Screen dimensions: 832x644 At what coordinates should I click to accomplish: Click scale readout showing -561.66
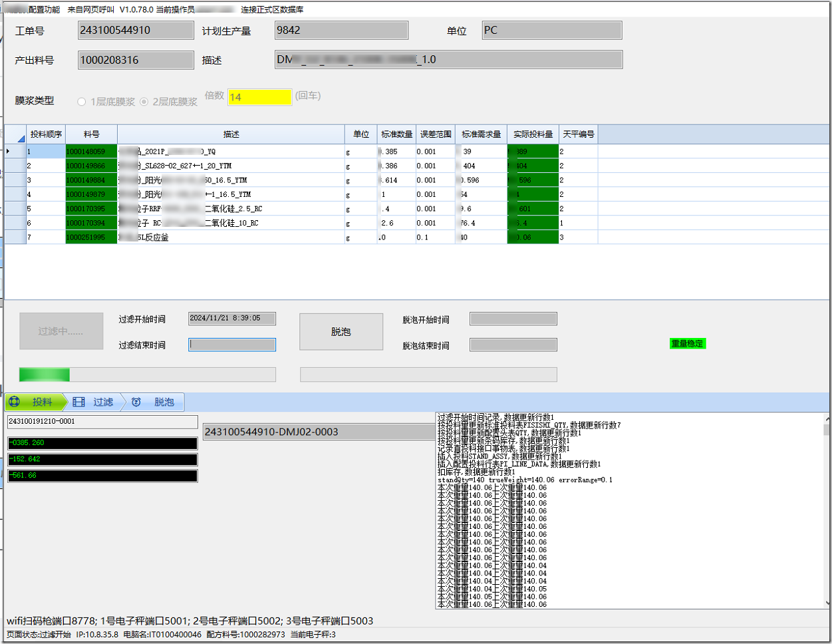[x=102, y=476]
